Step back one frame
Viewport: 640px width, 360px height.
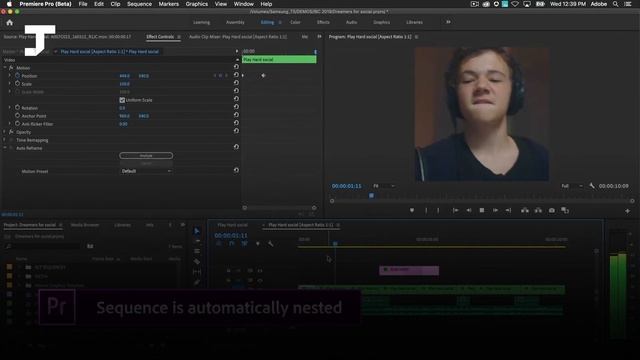pos(469,210)
